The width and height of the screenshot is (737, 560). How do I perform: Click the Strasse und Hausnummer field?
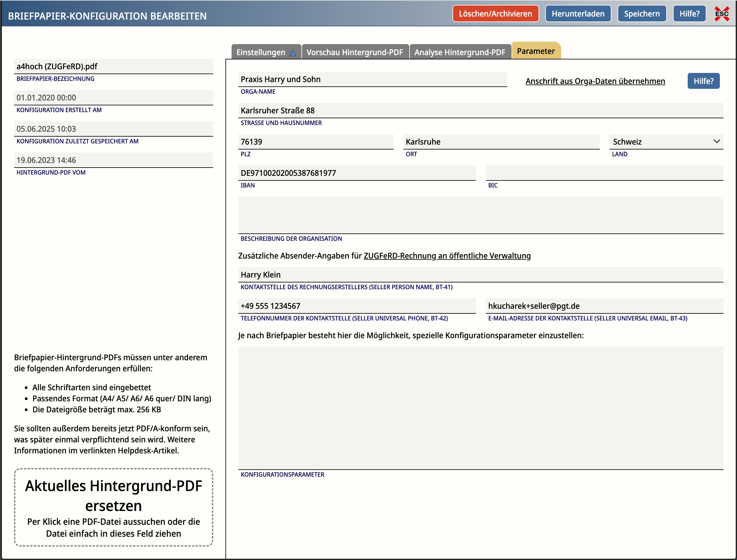click(481, 110)
